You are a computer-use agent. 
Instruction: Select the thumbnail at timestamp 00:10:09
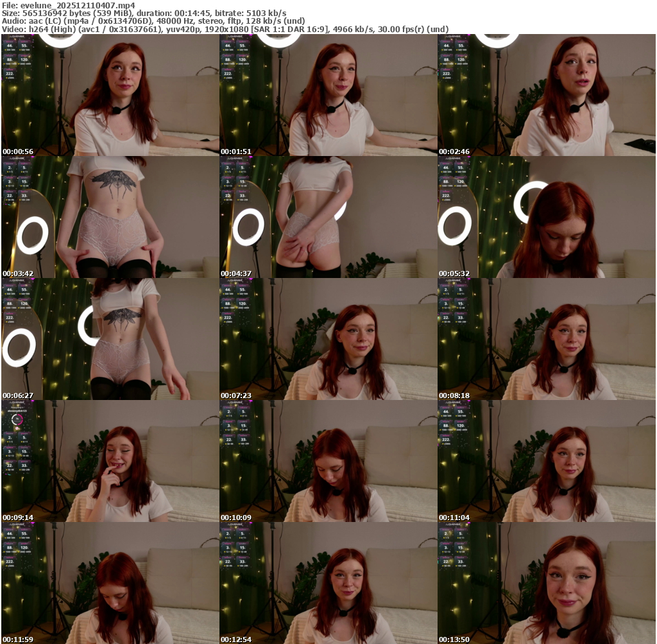(328, 460)
